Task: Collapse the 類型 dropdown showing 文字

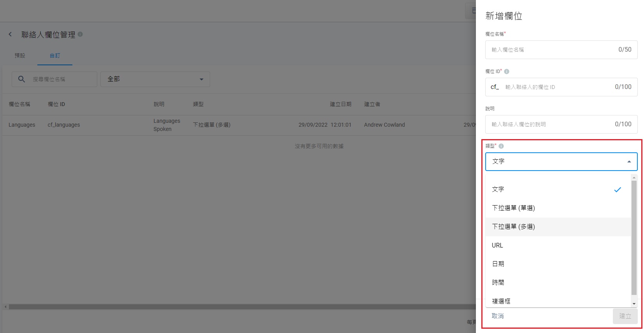Action: click(562, 162)
